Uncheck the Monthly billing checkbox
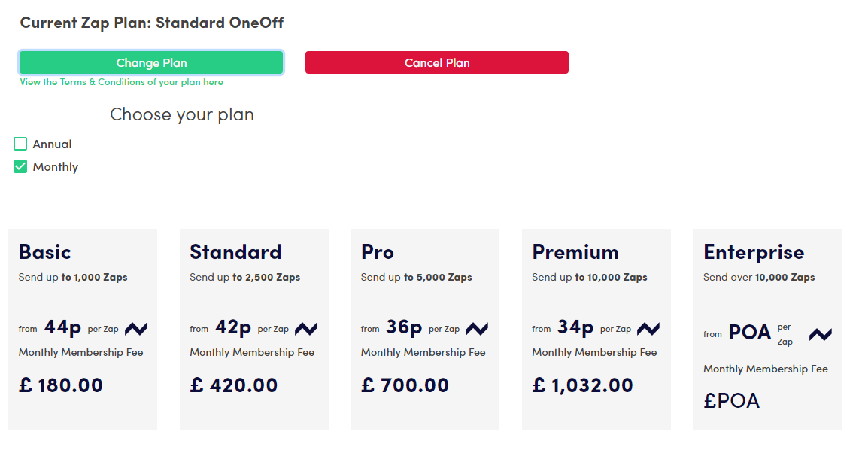The width and height of the screenshot is (868, 450). 21,166
